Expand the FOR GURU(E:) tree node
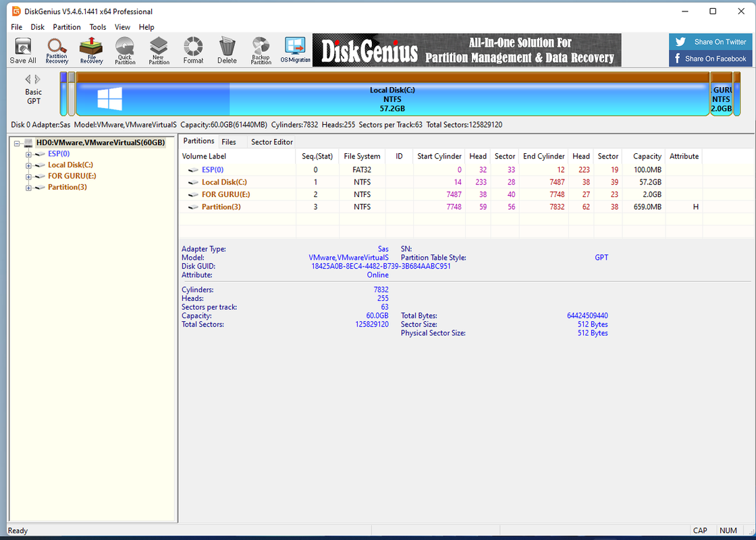Image resolution: width=756 pixels, height=540 pixels. click(x=28, y=176)
